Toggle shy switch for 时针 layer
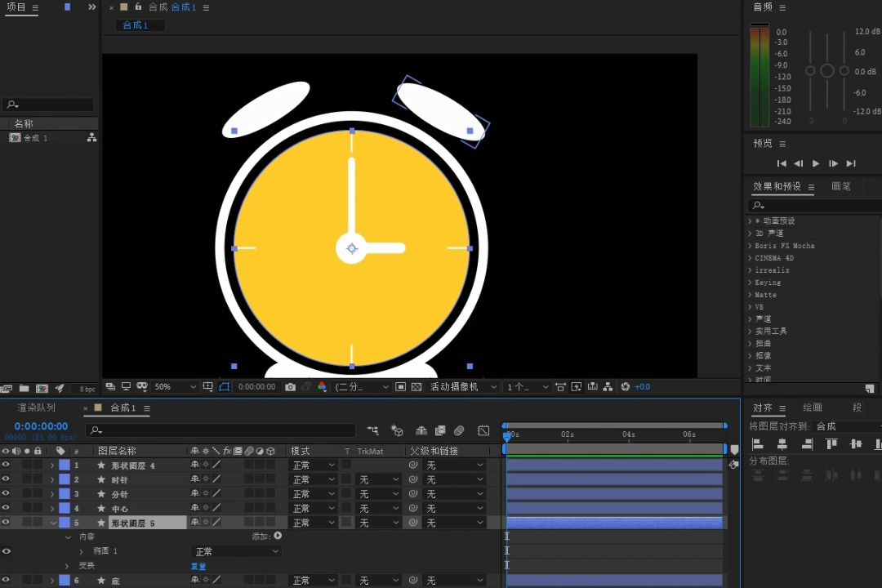The image size is (882, 588). 194,479
